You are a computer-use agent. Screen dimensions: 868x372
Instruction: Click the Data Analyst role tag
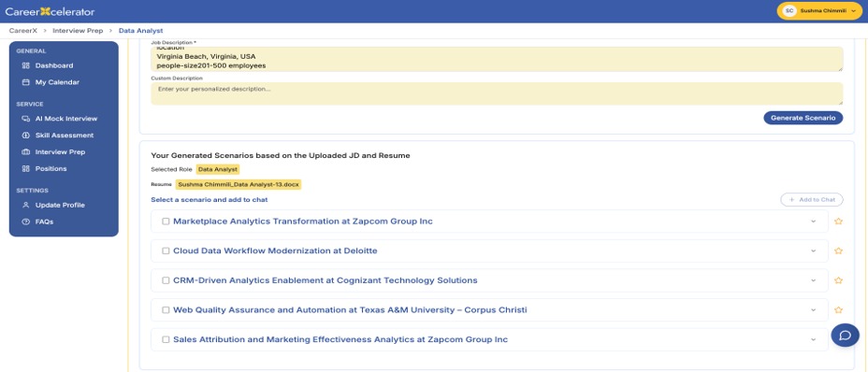tap(218, 169)
